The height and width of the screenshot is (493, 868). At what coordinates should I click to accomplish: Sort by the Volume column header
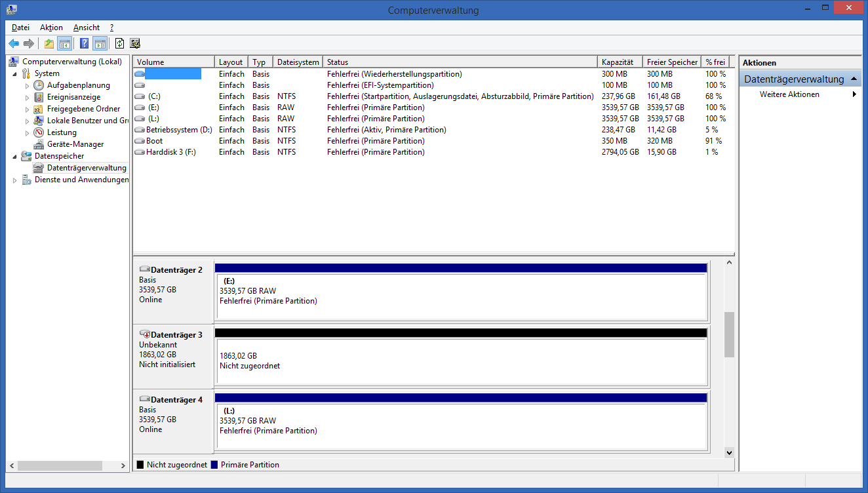click(174, 62)
